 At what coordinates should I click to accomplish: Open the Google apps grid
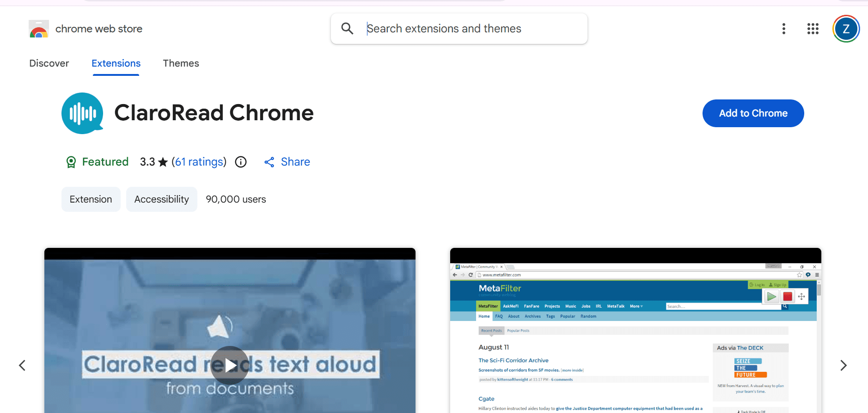[x=813, y=29]
